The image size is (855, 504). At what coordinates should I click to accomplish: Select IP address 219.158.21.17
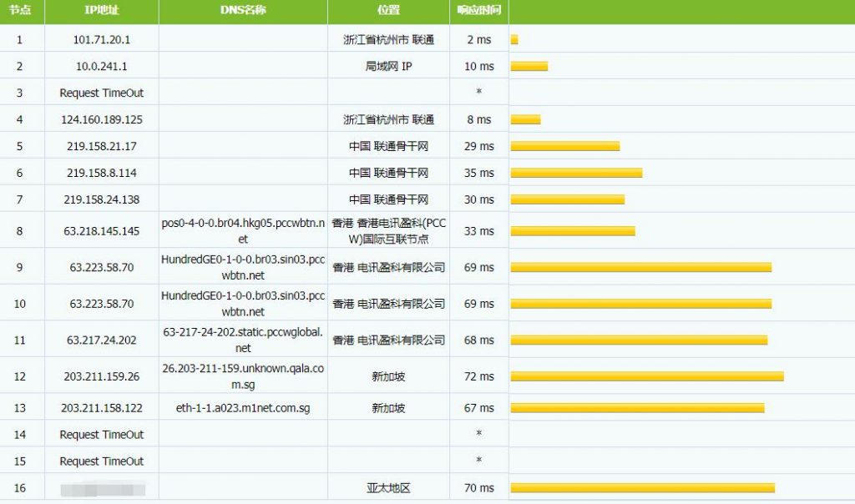pos(101,147)
